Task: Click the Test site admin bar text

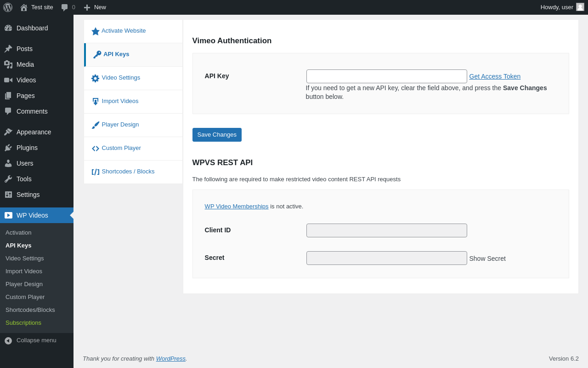Action: pyautogui.click(x=42, y=7)
